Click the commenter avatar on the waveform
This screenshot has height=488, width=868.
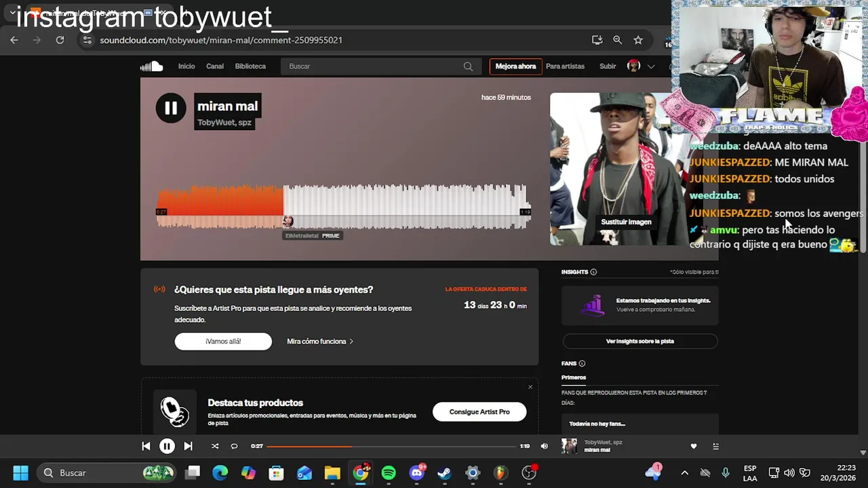point(288,222)
